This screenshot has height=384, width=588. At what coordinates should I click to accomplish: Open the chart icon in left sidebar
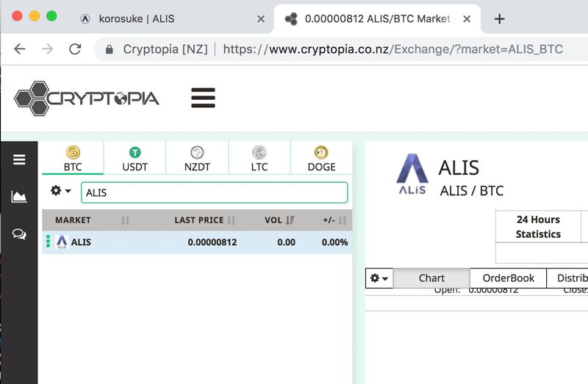(19, 197)
